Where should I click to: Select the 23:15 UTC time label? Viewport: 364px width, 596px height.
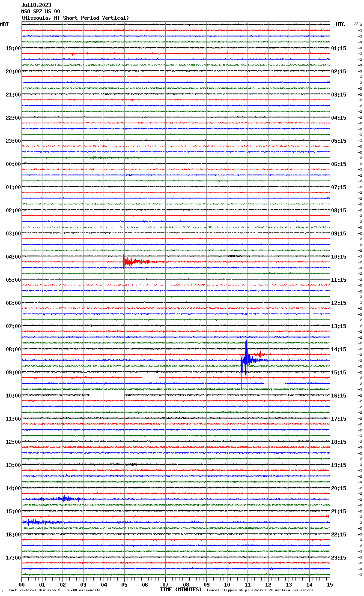tap(339, 558)
